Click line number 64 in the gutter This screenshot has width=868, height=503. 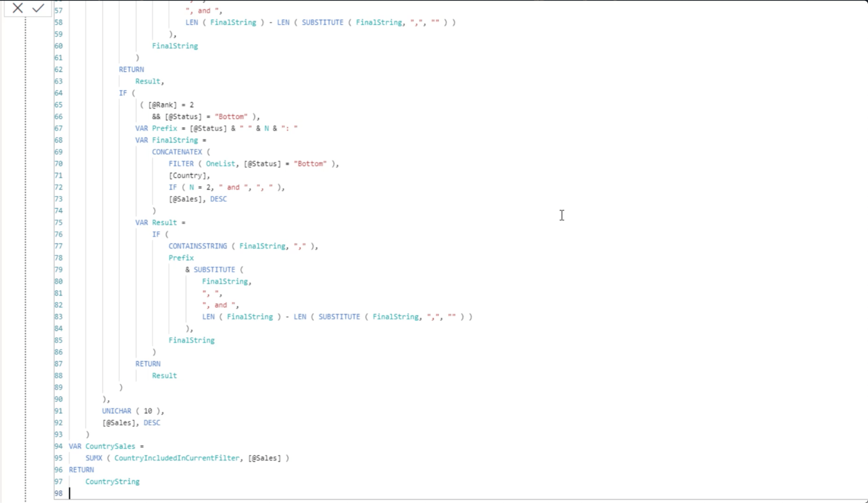[x=58, y=93]
